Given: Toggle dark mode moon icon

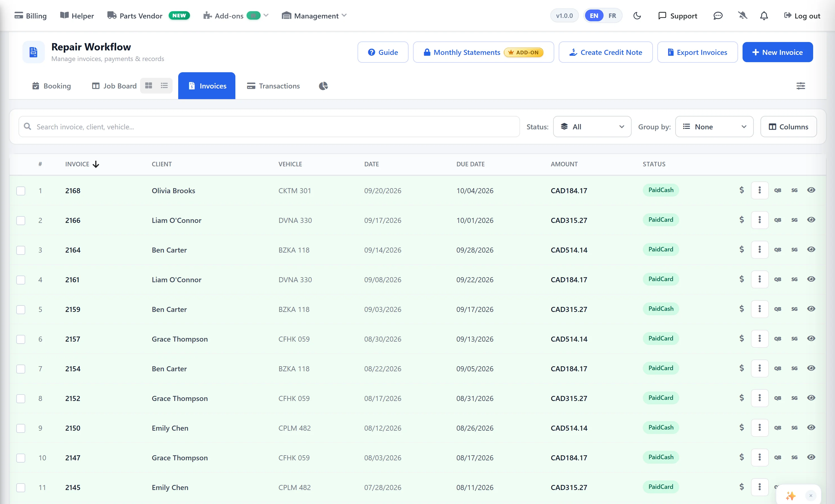Looking at the screenshot, I should point(637,16).
